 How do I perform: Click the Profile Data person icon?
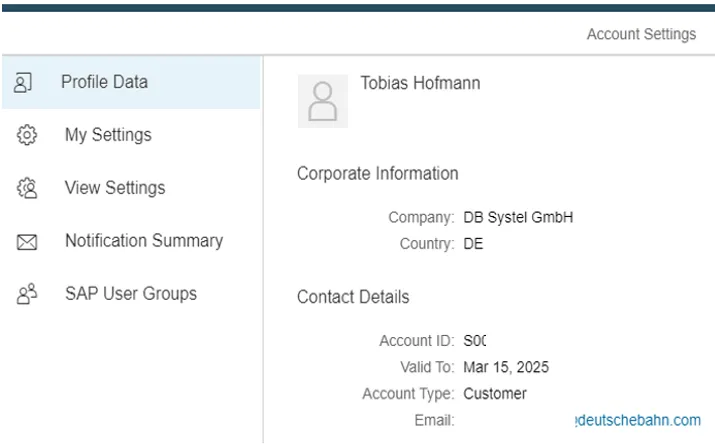click(24, 83)
